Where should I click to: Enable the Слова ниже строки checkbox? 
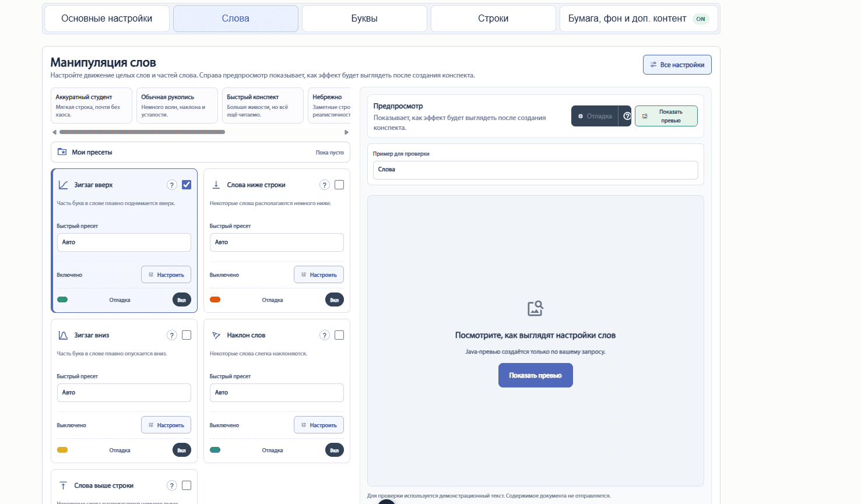click(x=339, y=185)
